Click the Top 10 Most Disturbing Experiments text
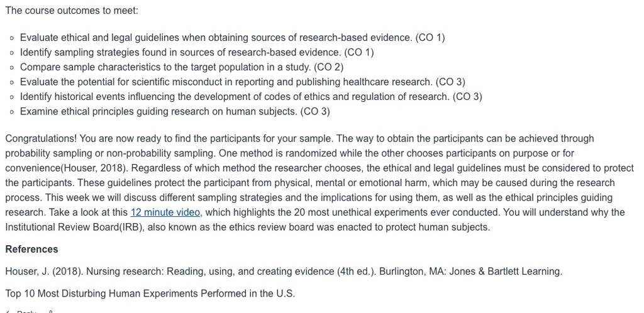 point(150,294)
